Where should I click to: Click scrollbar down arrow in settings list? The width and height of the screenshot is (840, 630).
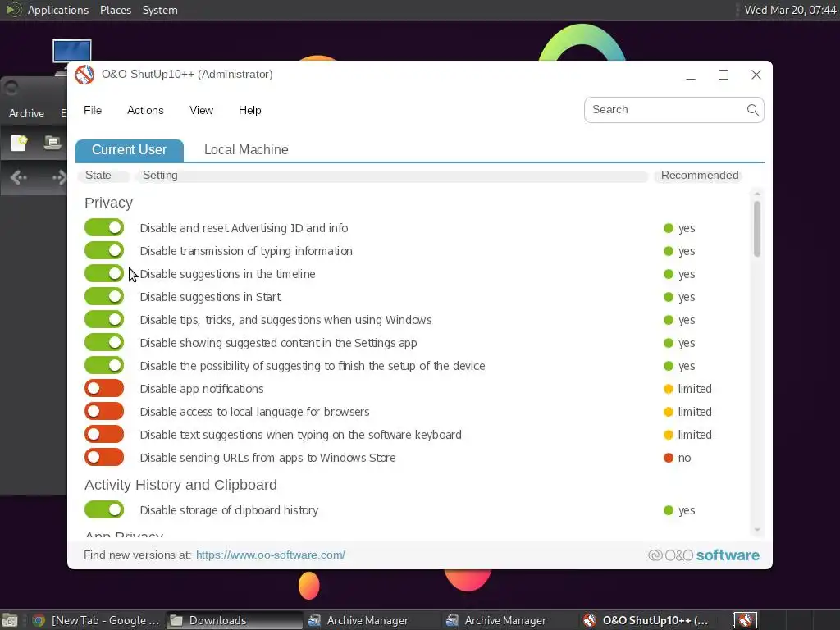[x=757, y=530]
